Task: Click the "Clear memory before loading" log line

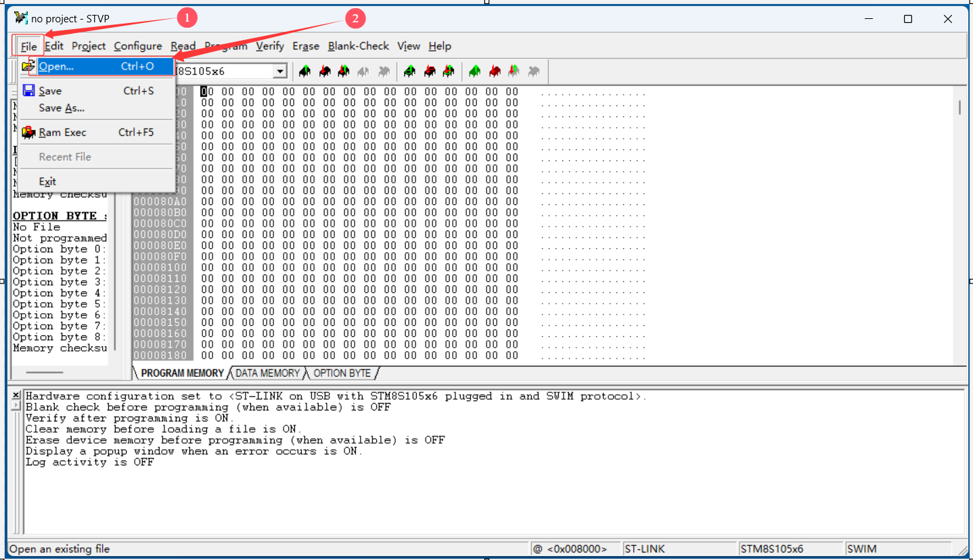Action: click(x=164, y=429)
